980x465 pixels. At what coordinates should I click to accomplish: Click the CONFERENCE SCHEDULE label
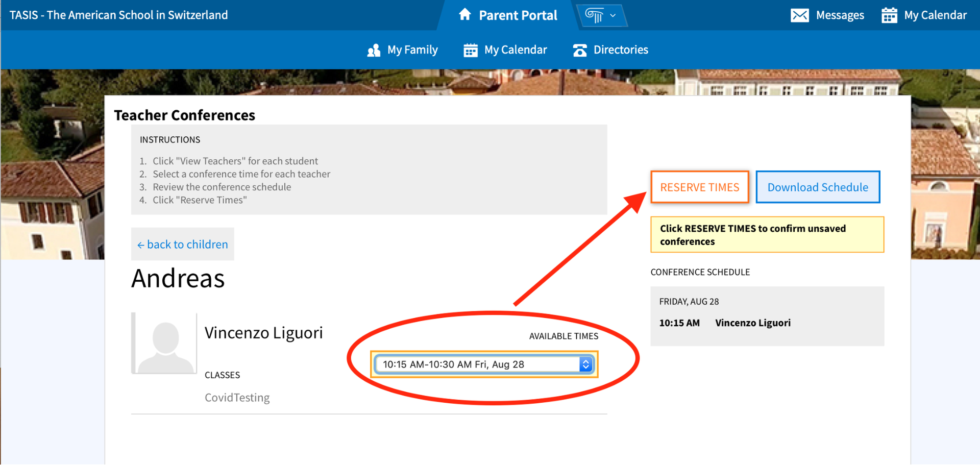700,272
